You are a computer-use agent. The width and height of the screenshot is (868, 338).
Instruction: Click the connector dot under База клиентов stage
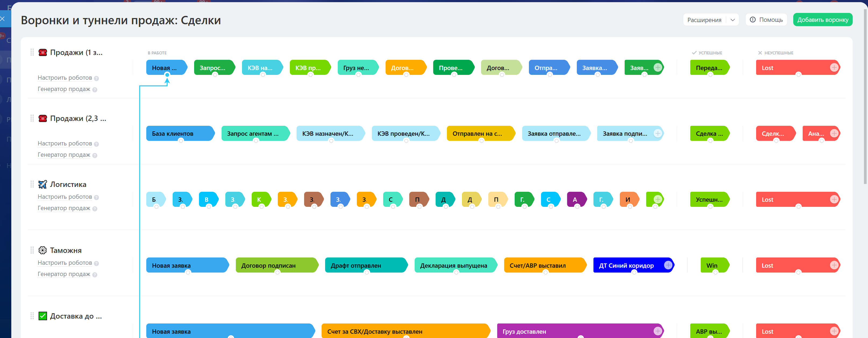[181, 141]
